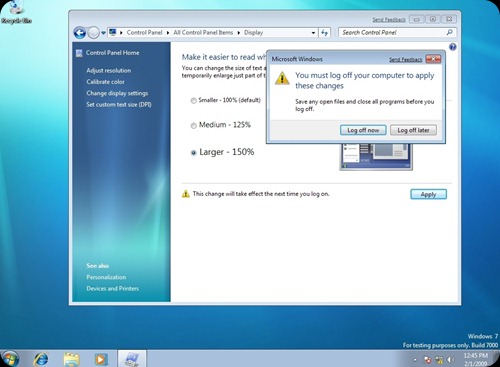Click the network tray icon

pos(439,360)
